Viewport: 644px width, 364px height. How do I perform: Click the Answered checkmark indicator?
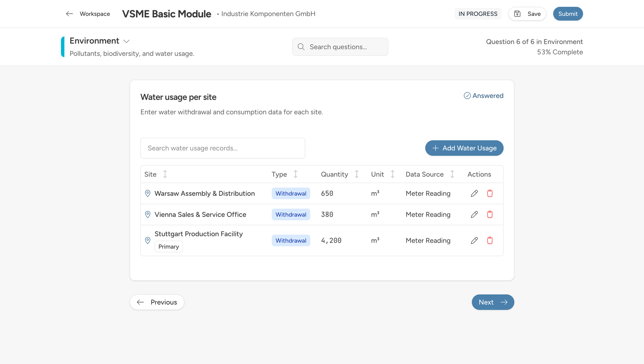(468, 95)
